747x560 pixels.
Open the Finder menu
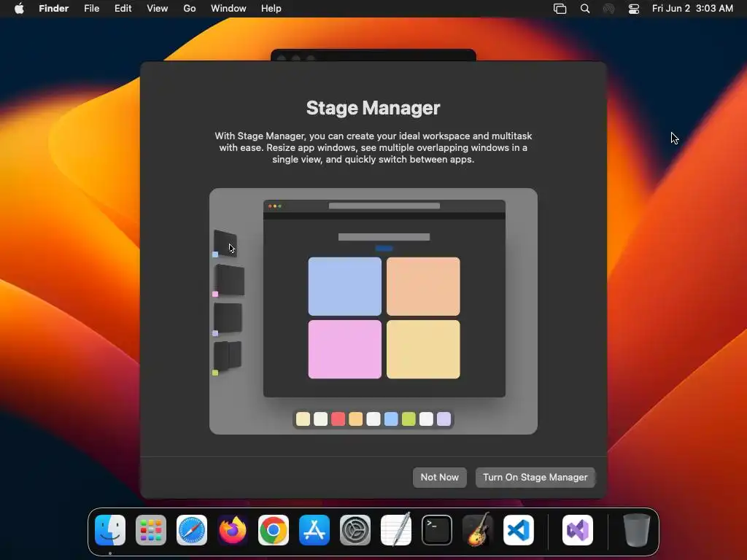click(54, 9)
